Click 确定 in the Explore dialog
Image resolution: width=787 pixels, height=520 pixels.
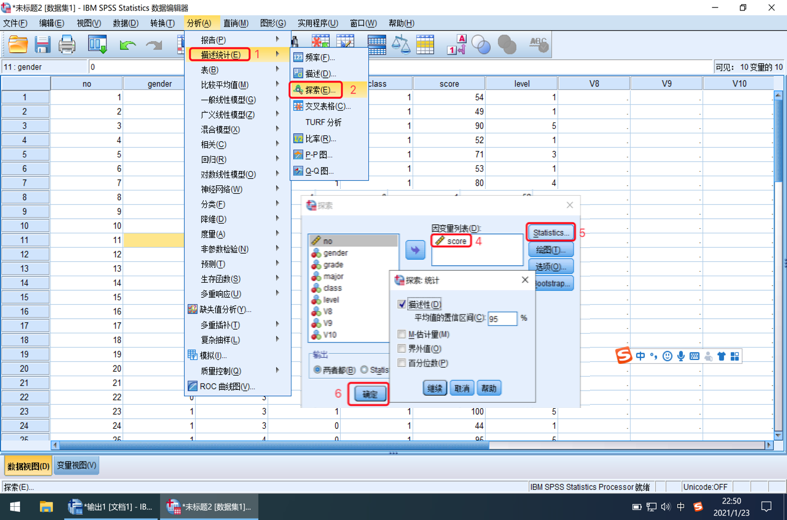point(370,394)
